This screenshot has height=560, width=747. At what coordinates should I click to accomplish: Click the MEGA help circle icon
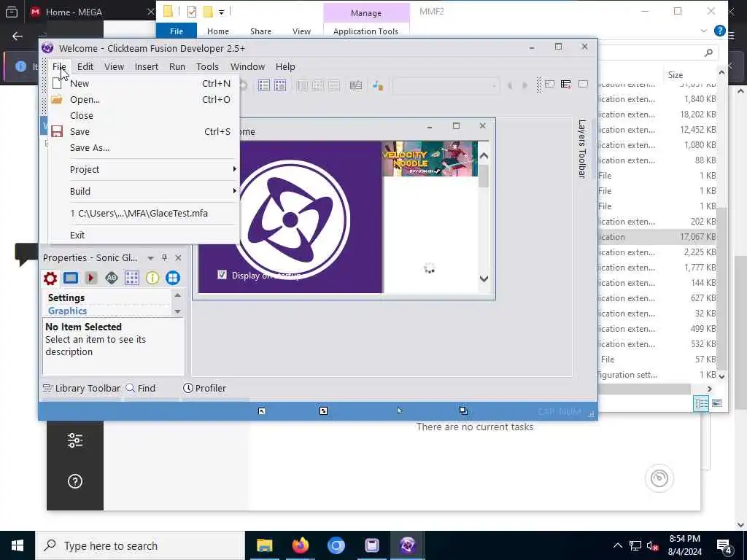[75, 481]
